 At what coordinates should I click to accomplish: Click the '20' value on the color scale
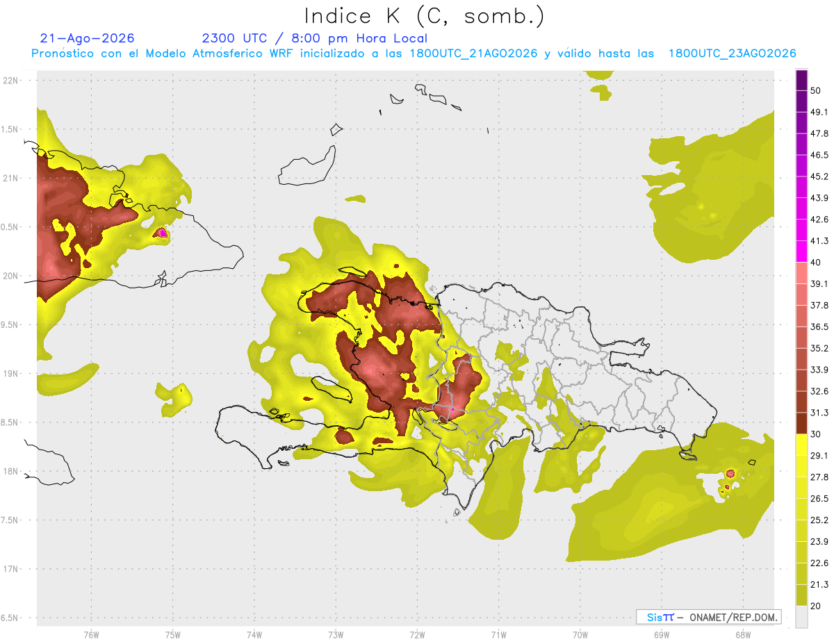pos(816,606)
